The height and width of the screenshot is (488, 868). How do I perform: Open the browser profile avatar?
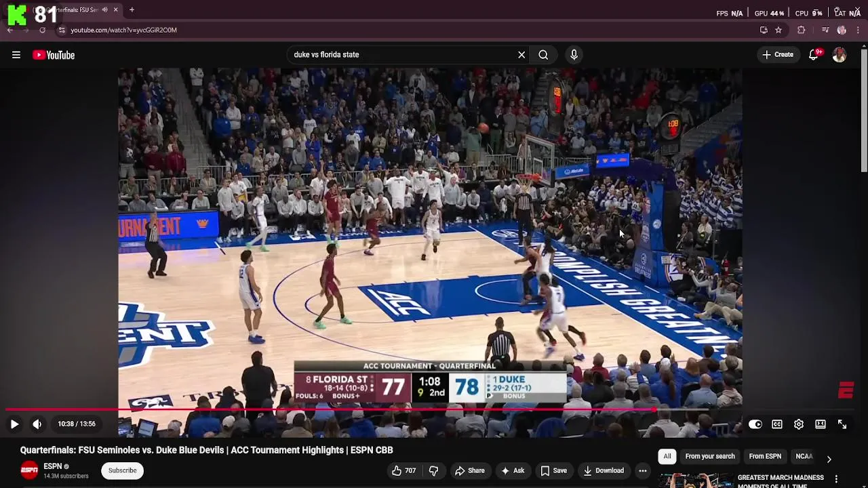coord(842,30)
